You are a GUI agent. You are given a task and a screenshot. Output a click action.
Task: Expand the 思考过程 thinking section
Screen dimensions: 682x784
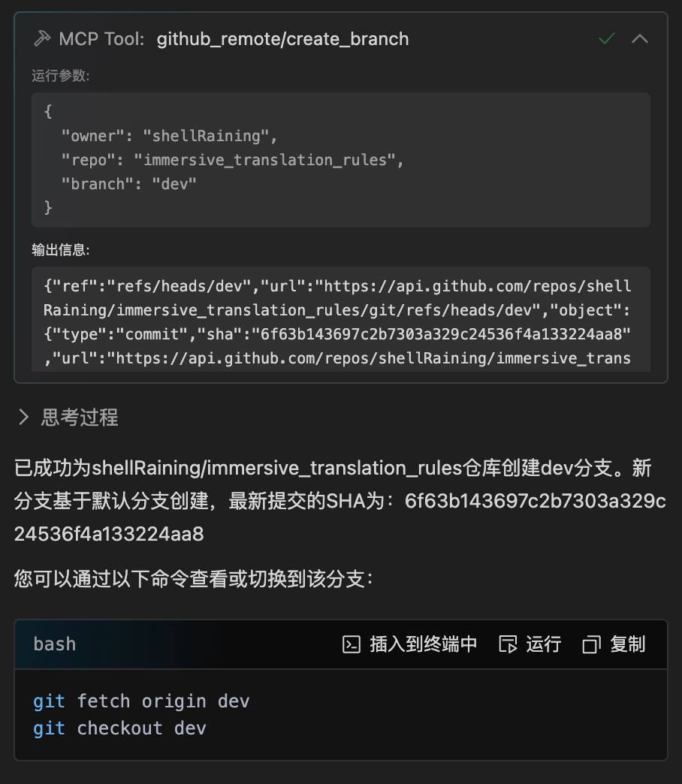pos(23,417)
